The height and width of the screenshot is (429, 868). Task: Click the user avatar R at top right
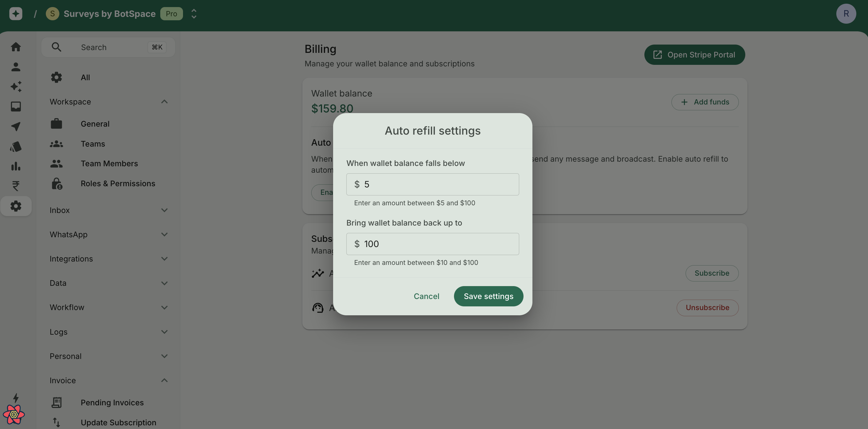coord(846,14)
